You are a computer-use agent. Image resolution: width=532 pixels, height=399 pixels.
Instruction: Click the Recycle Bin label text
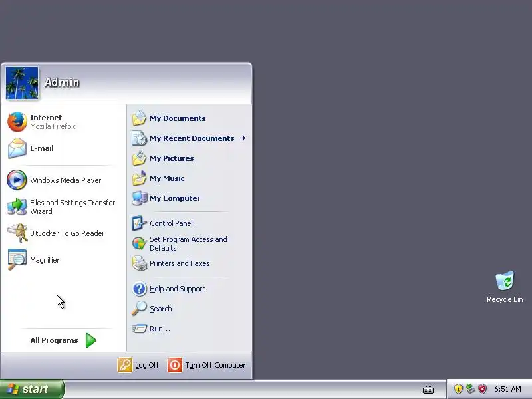[505, 299]
